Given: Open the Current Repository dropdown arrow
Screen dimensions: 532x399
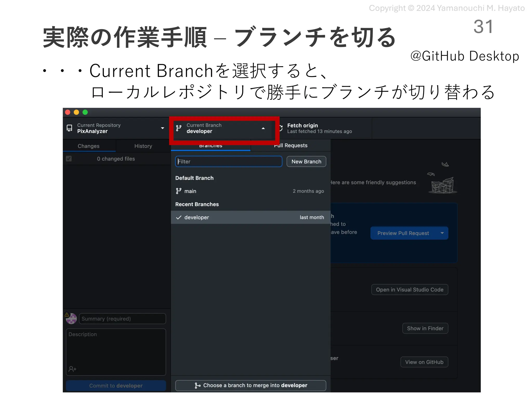Looking at the screenshot, I should pos(163,128).
